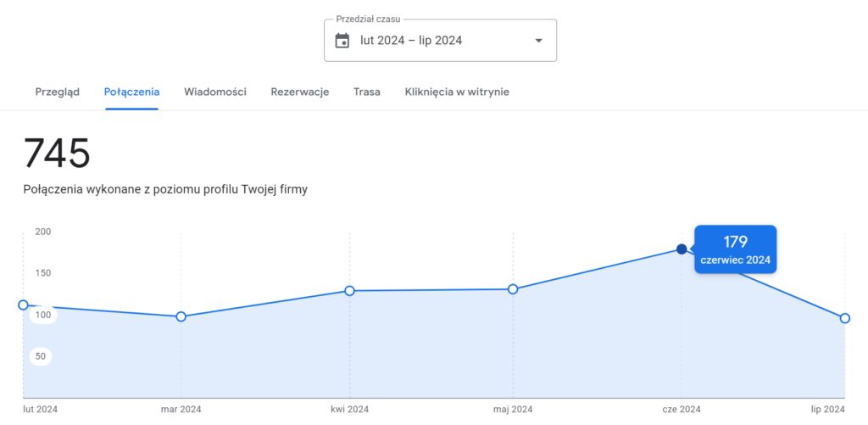
Task: Switch to the Trasa tab
Action: [367, 92]
